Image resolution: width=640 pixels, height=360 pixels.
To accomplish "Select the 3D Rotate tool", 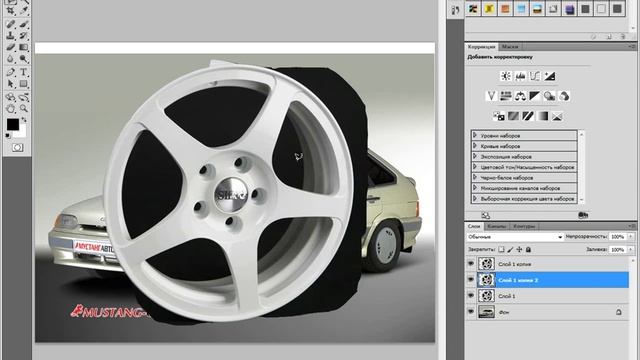I will pos(11,97).
